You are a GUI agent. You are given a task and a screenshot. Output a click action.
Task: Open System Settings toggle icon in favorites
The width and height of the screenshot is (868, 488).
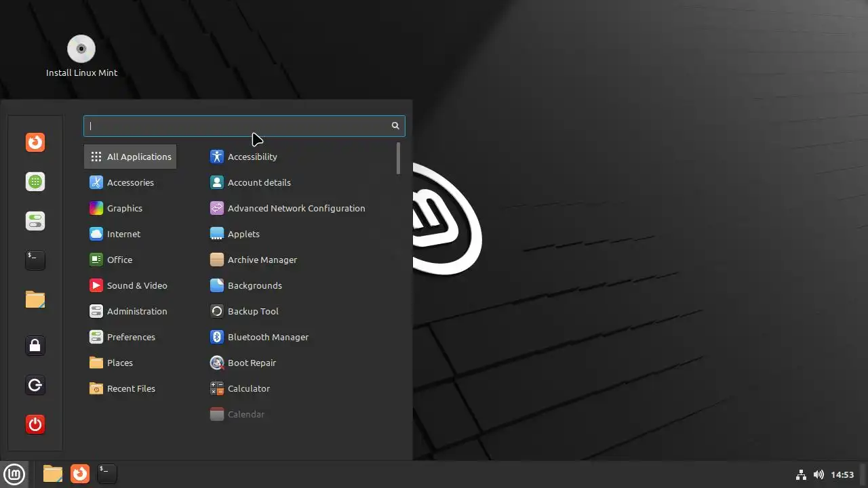pyautogui.click(x=35, y=221)
